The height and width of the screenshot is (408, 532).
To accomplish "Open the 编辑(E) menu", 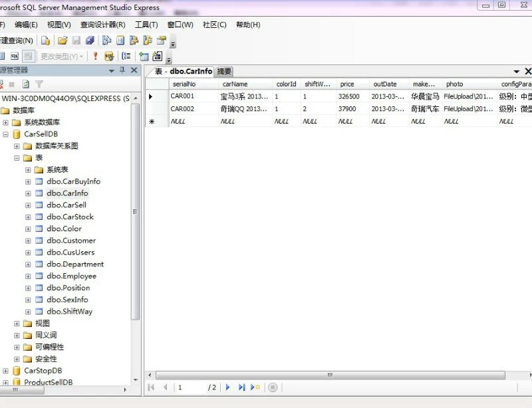I will (26, 25).
